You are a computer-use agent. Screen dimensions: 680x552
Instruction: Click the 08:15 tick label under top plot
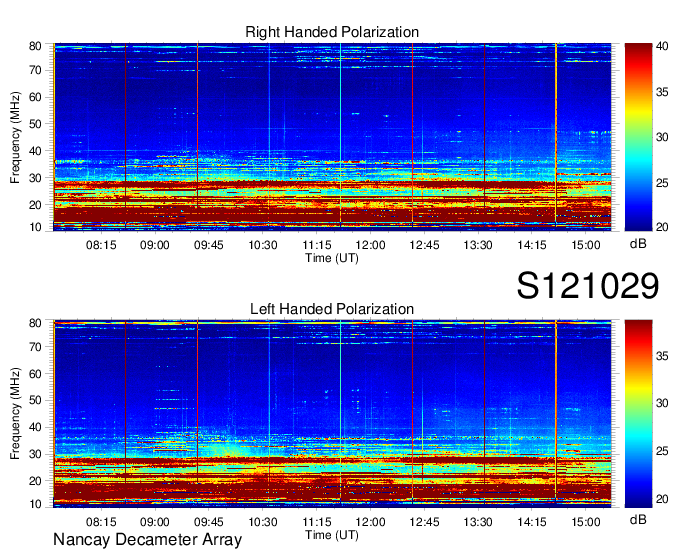[101, 245]
